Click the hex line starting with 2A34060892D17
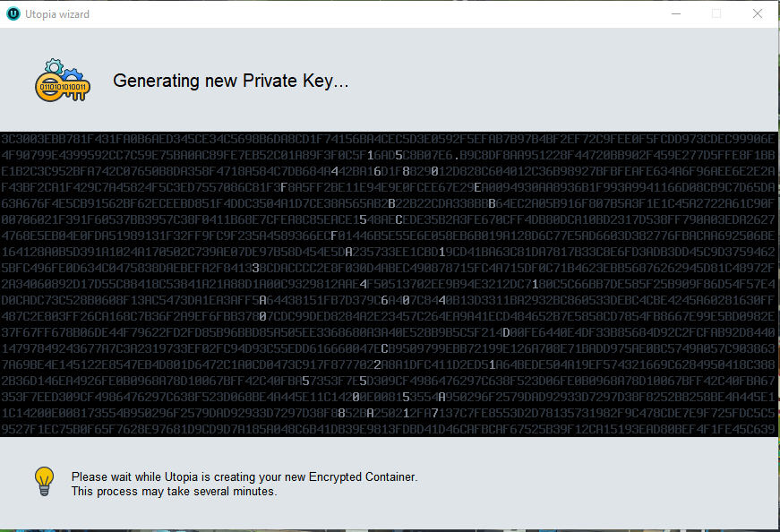The image size is (780, 532). [390, 283]
